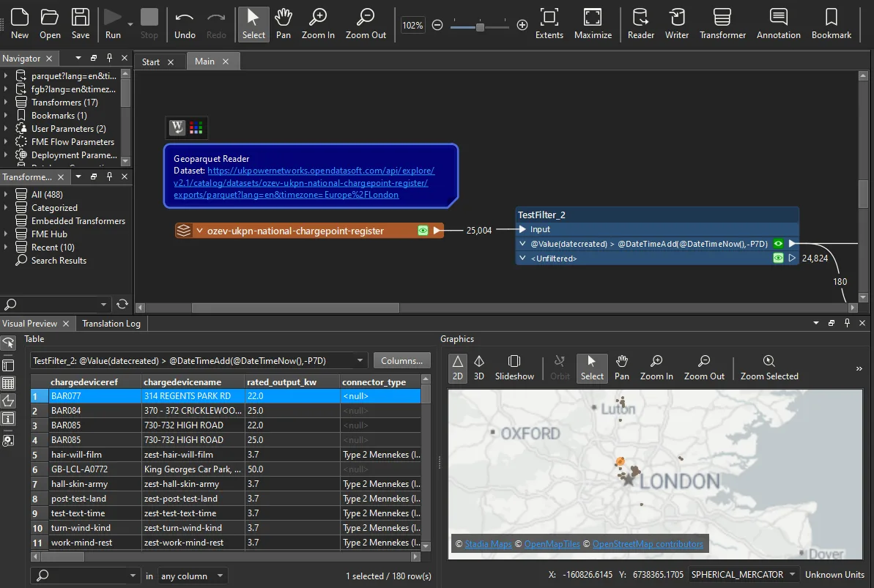Toggle eye icon on datecreated filter port
Viewport: 874px width, 588px height.
[x=778, y=244]
